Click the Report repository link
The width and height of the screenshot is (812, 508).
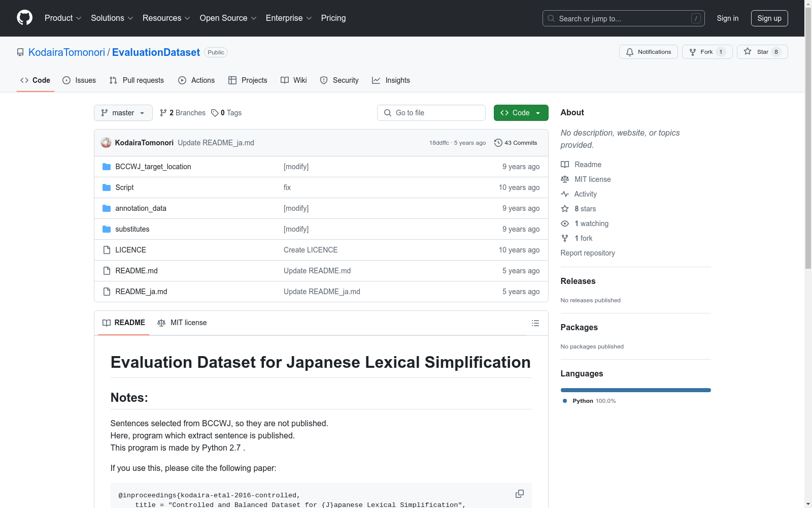[x=588, y=253]
